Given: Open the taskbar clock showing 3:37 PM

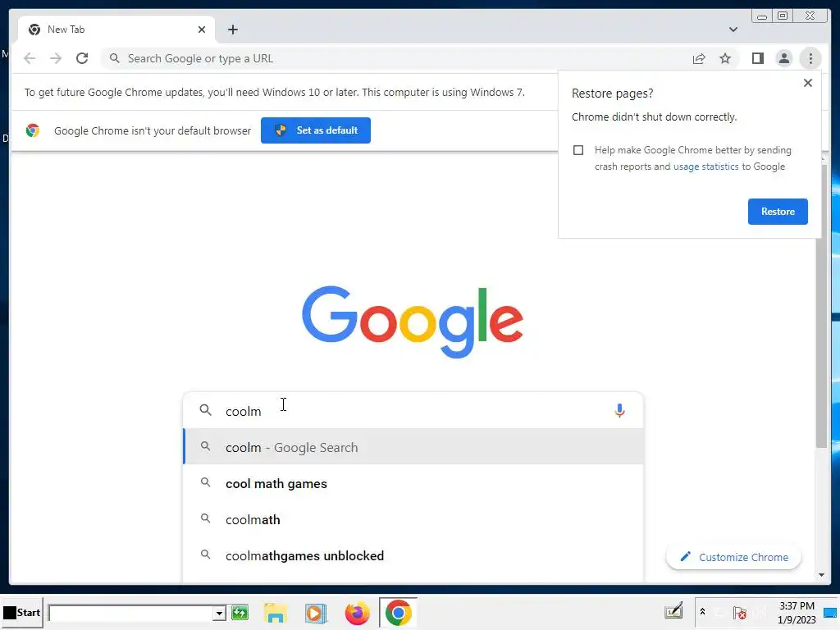Looking at the screenshot, I should [797, 612].
